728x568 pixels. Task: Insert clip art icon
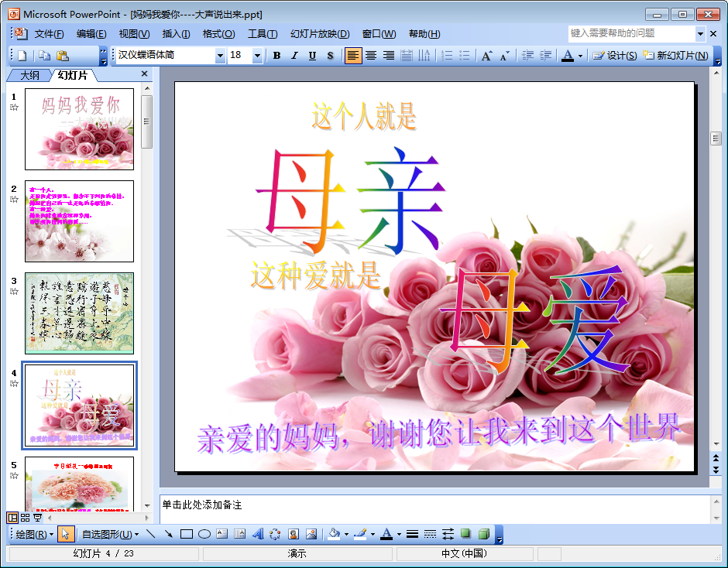coord(293,534)
